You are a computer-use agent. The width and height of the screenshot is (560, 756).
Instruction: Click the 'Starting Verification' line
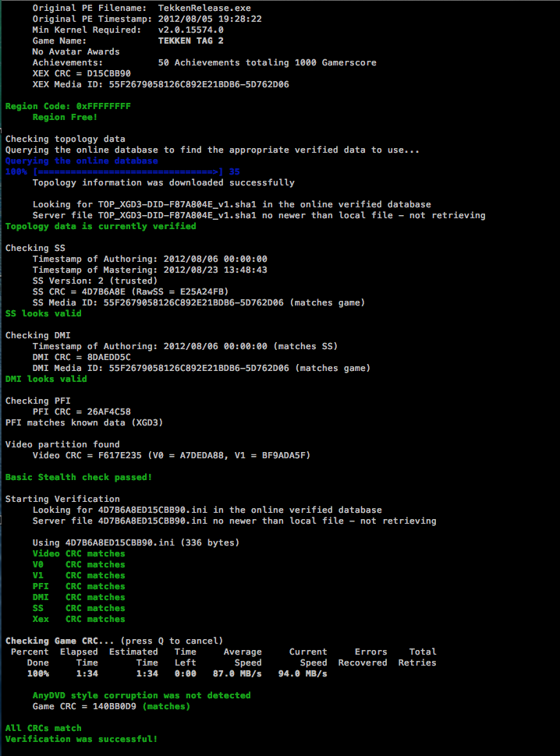(x=62, y=499)
